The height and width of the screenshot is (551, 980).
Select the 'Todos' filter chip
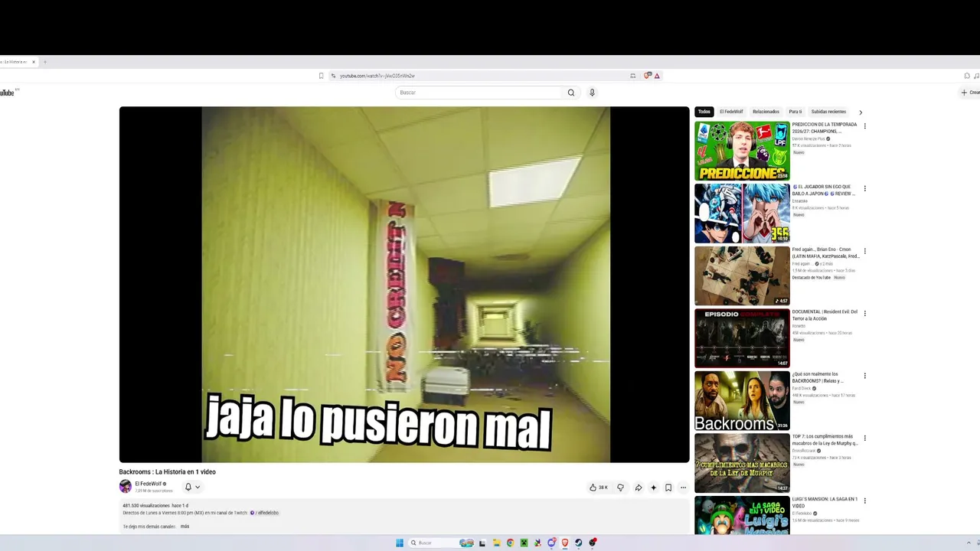coord(704,112)
